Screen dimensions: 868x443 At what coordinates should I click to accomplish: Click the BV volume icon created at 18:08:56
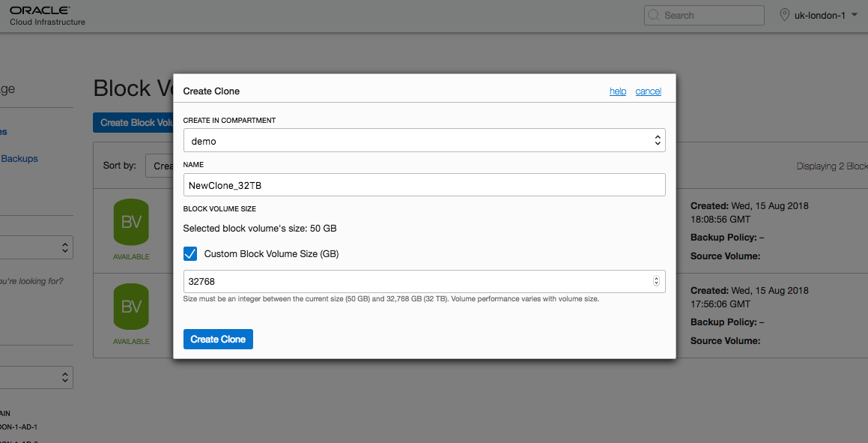(131, 222)
